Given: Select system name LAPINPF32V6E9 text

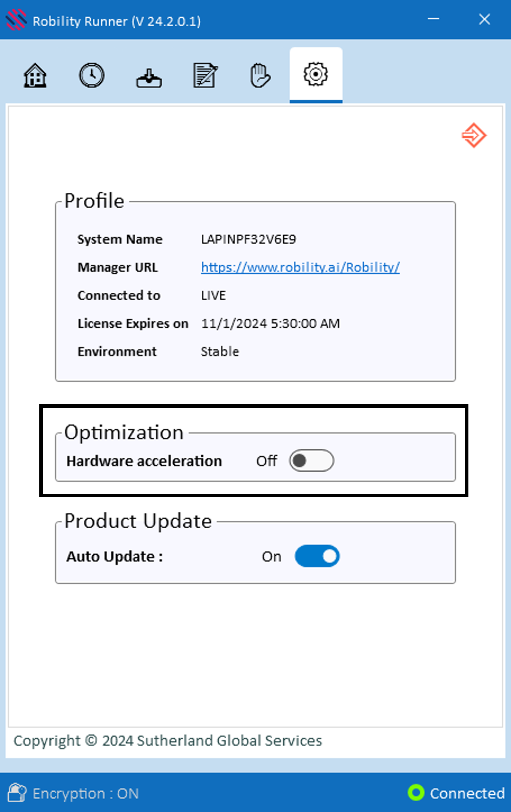Looking at the screenshot, I should point(249,239).
